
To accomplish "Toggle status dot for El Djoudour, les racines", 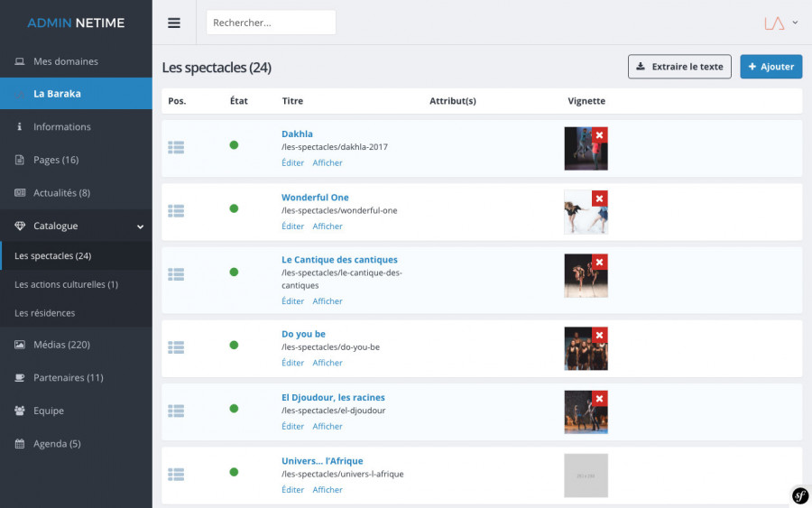I will point(234,408).
